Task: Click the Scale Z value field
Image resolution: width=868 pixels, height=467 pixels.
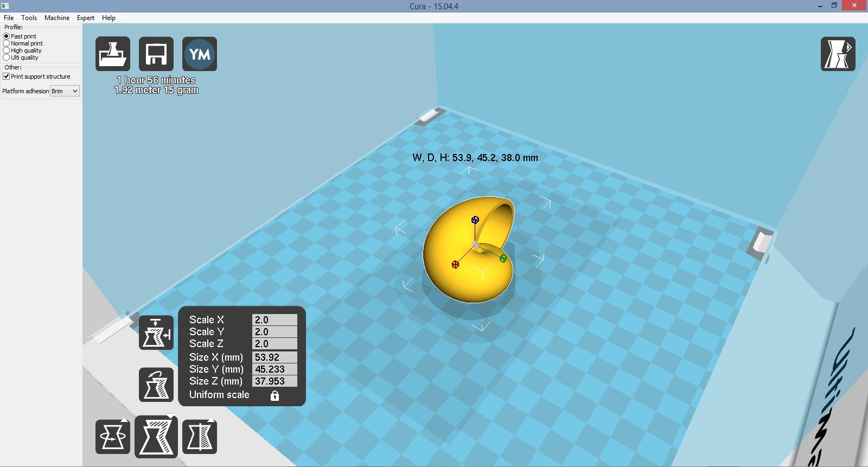Action: (x=275, y=343)
